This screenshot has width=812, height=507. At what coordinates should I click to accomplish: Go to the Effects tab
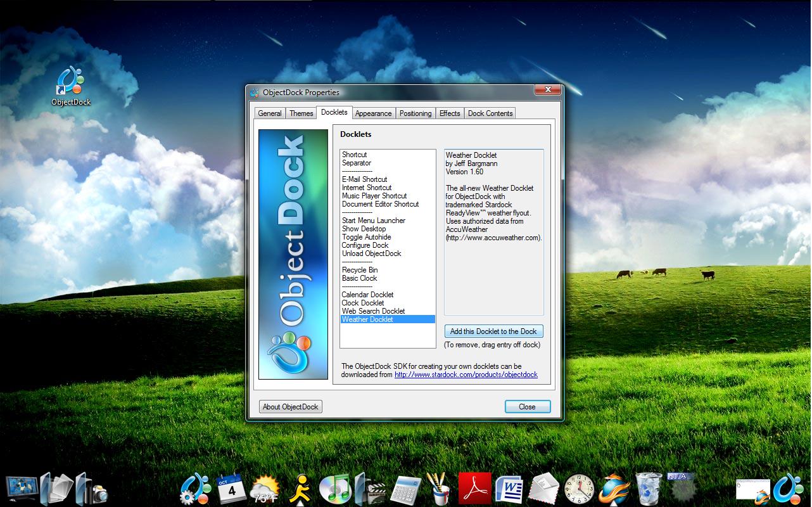pyautogui.click(x=450, y=113)
